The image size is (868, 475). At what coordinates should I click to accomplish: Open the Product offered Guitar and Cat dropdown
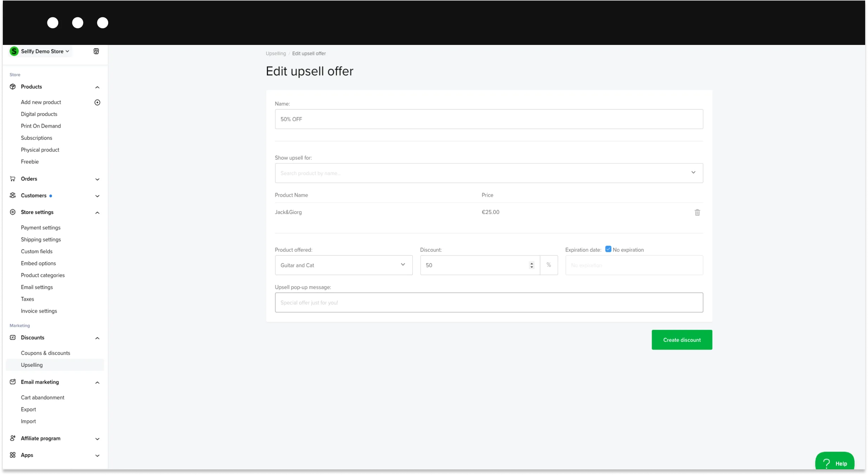(344, 265)
